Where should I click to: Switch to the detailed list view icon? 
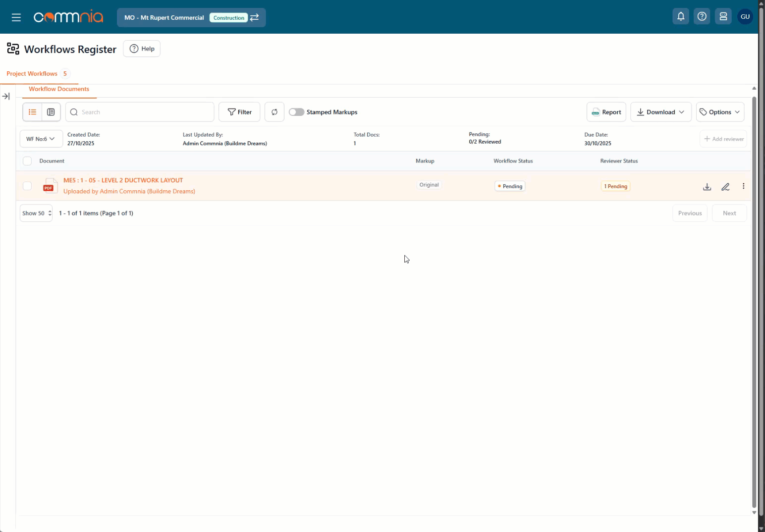point(51,112)
